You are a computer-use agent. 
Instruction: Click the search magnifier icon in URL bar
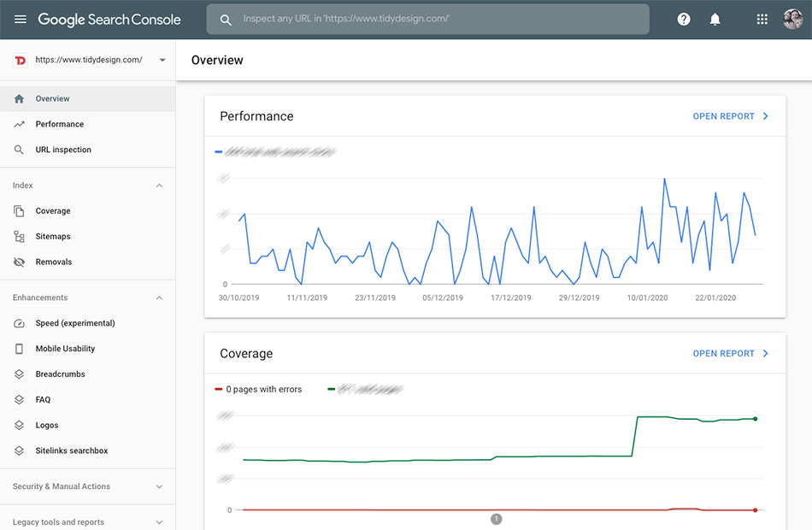pyautogui.click(x=226, y=20)
